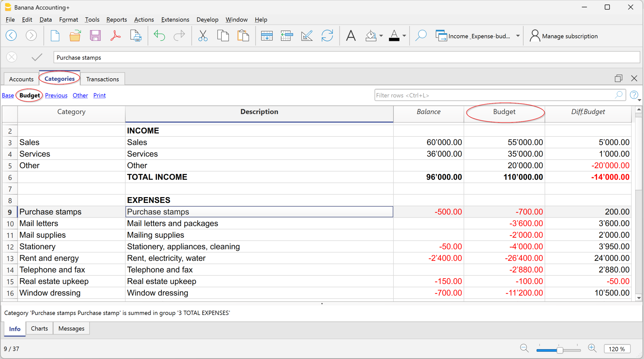
Task: Click the Save file floppy disk icon
Action: pyautogui.click(x=95, y=36)
